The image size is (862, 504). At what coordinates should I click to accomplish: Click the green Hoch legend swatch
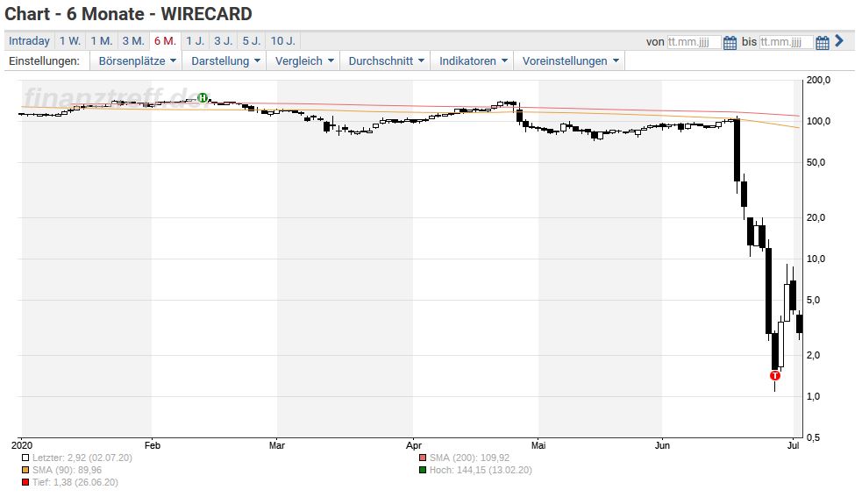(x=423, y=470)
